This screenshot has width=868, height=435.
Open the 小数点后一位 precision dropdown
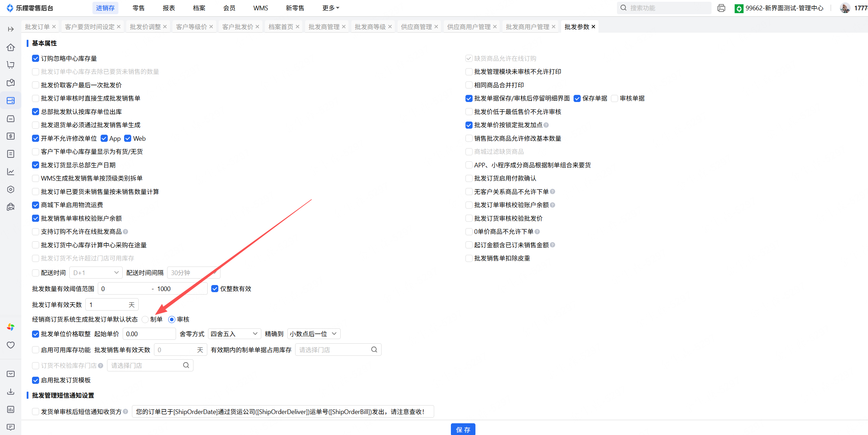(313, 334)
